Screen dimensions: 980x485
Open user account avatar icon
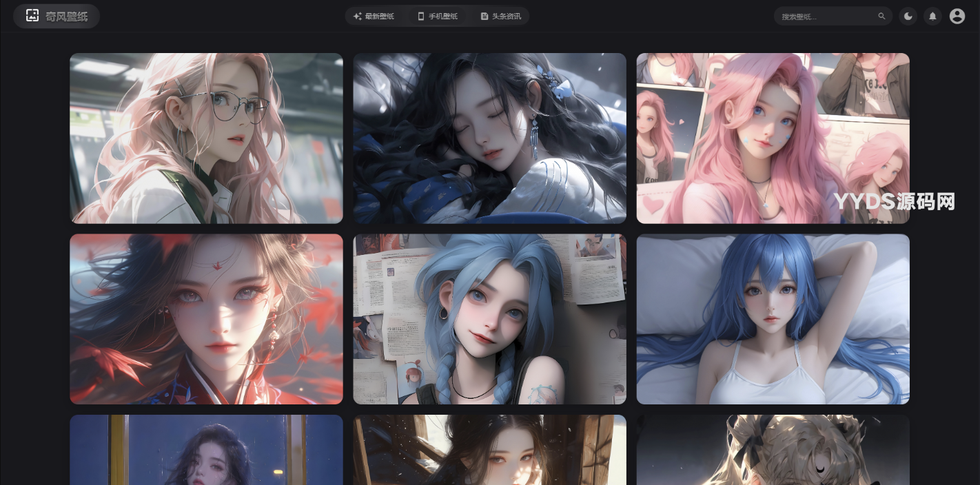point(957,17)
